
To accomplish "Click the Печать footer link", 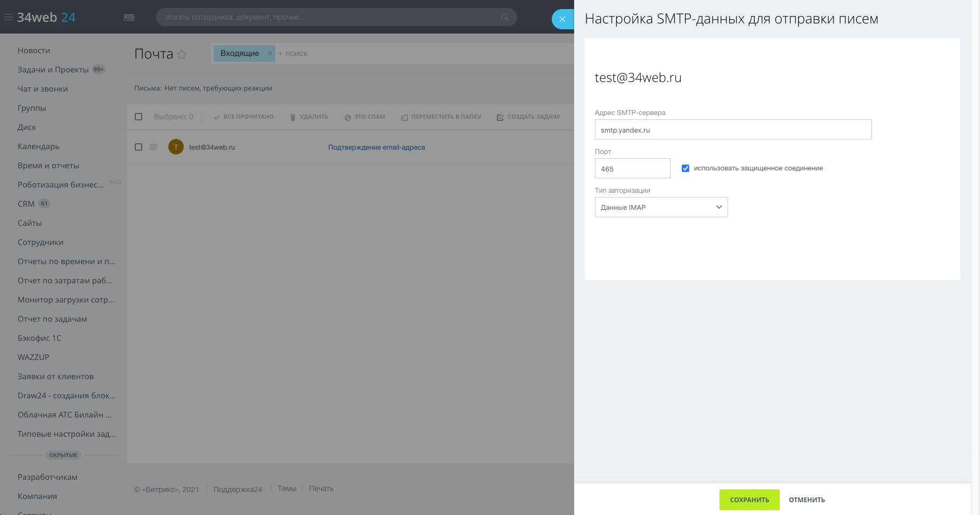I will pos(321,488).
